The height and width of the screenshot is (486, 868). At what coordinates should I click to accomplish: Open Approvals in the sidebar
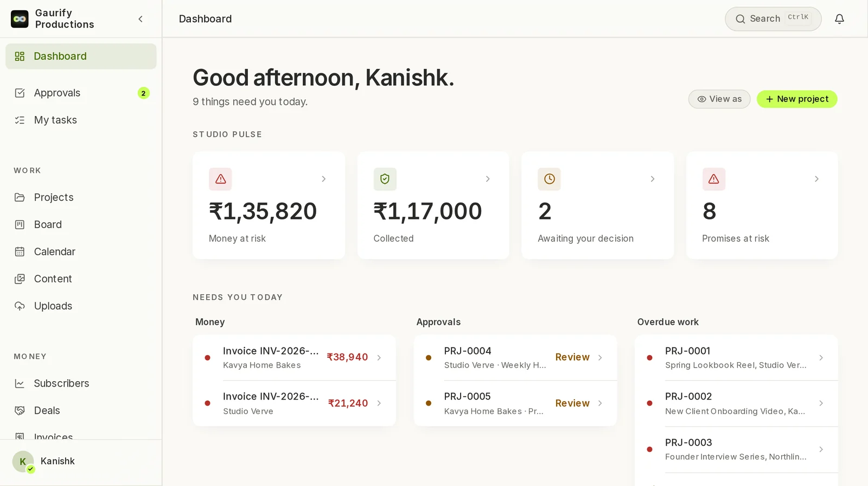[x=81, y=93]
